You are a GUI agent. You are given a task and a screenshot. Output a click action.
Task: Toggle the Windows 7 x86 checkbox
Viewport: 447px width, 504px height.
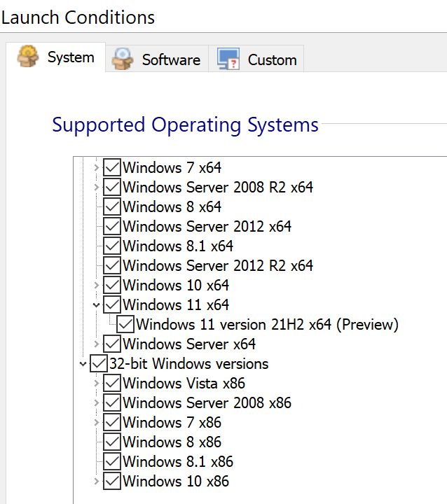tap(112, 422)
